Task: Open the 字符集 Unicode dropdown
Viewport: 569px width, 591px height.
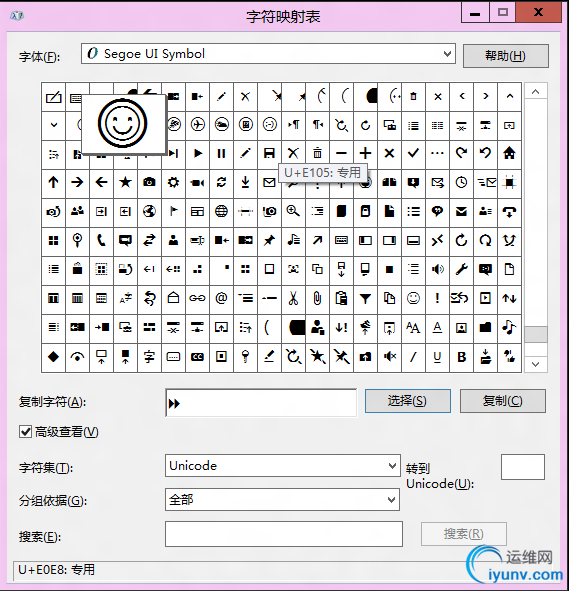Action: click(392, 466)
